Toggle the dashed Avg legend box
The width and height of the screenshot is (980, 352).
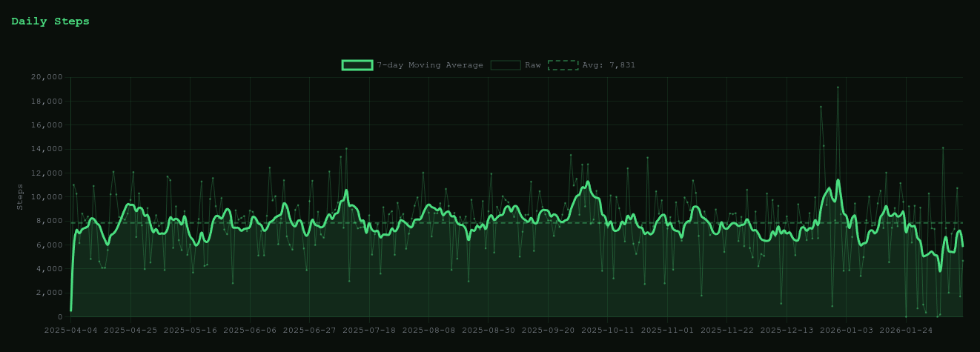563,65
